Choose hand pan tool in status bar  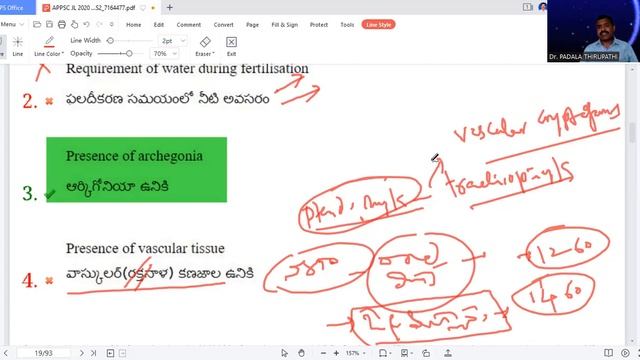click(x=301, y=353)
